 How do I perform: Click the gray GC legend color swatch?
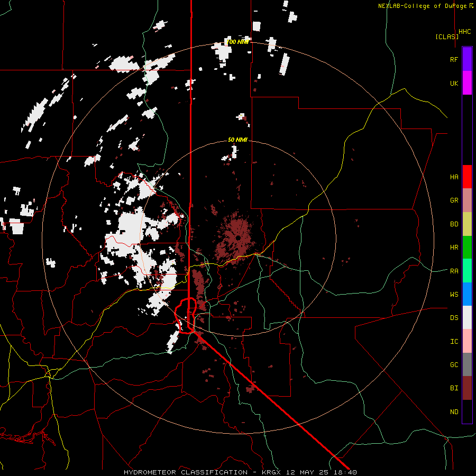[x=467, y=364]
